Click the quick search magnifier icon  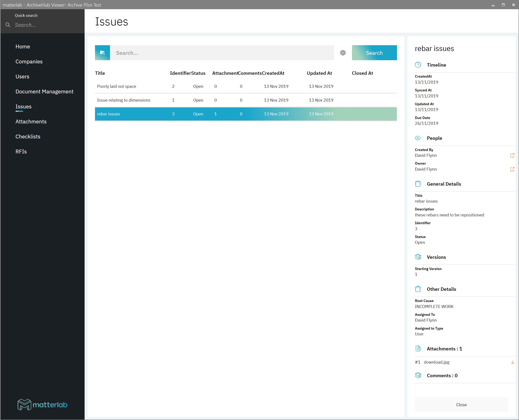click(x=8, y=25)
